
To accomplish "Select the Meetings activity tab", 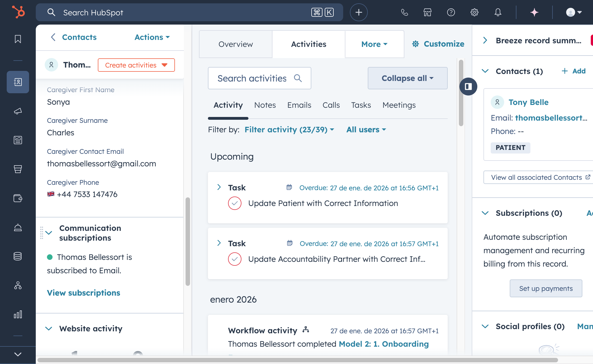I will tap(399, 105).
